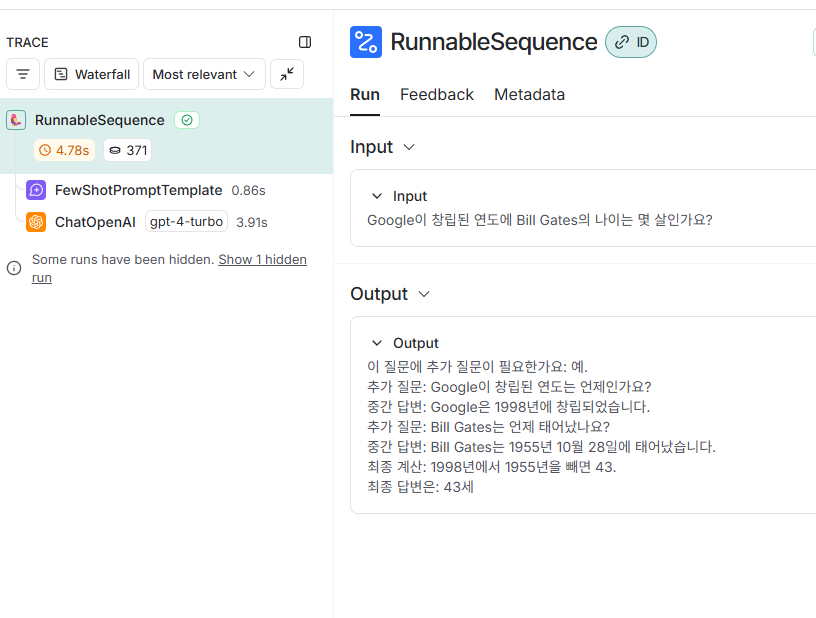This screenshot has width=816, height=618.
Task: Collapse the inner Output field chevron
Action: tap(377, 343)
